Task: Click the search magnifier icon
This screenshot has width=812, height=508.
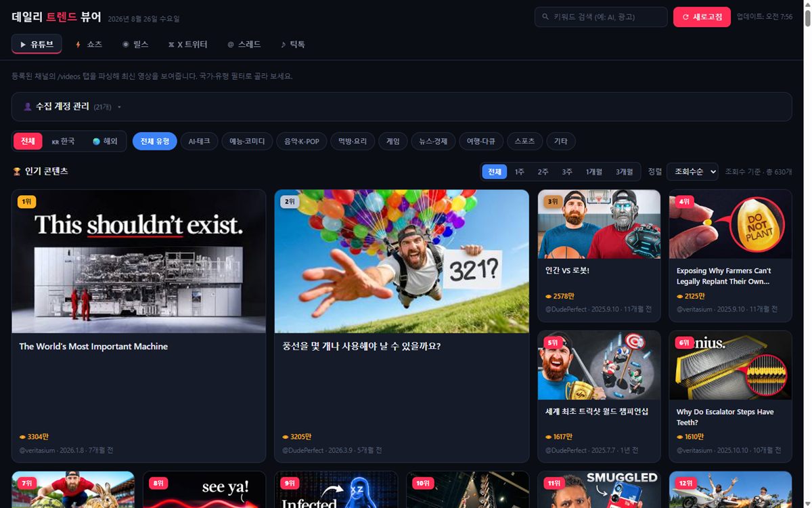Action: click(545, 17)
